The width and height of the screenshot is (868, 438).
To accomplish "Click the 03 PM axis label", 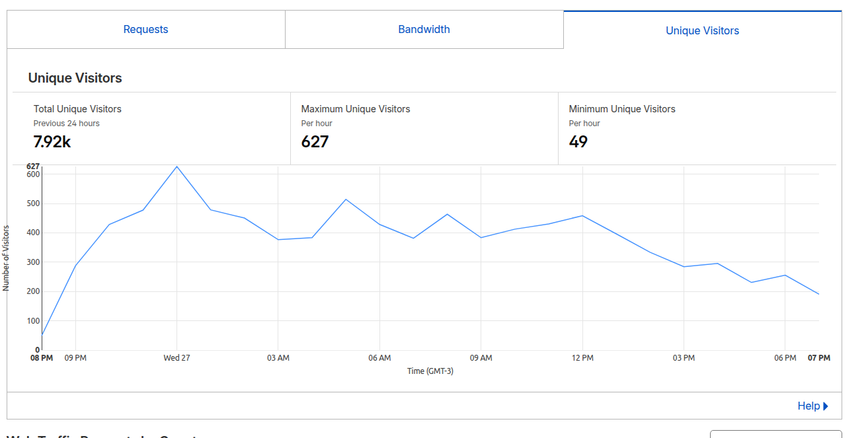I will (x=684, y=358).
